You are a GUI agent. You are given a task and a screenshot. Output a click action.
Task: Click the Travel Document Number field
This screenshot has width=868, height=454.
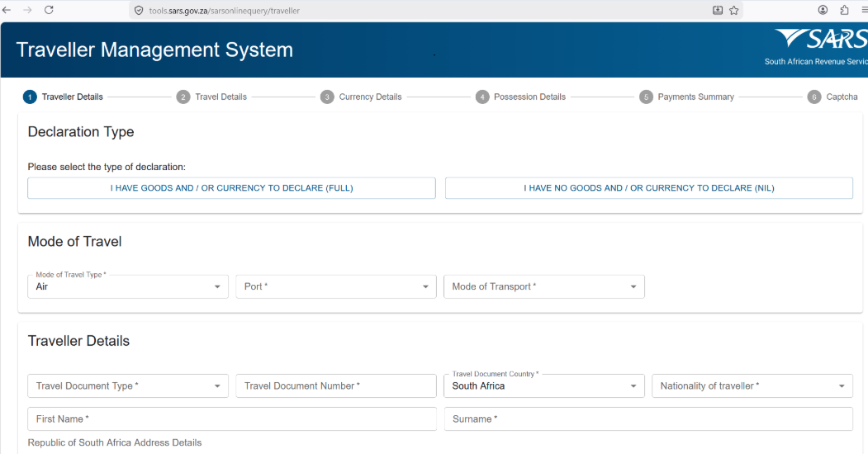(336, 386)
